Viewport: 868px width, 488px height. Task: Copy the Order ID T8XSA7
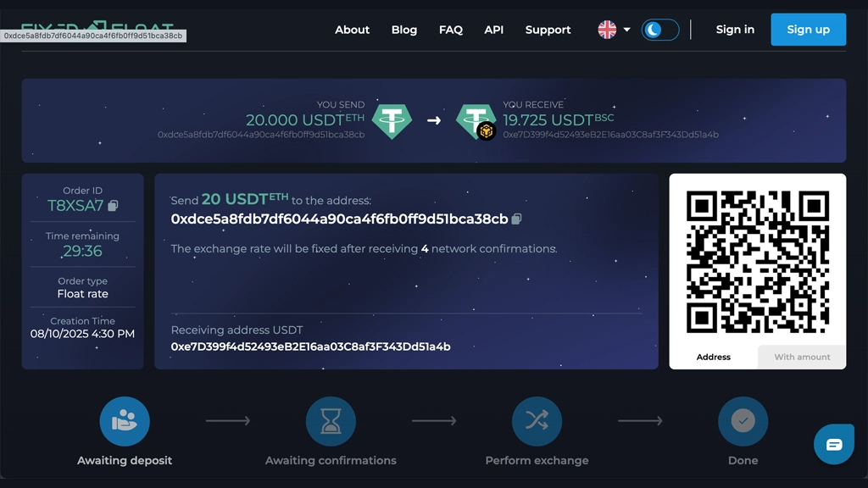coord(113,206)
